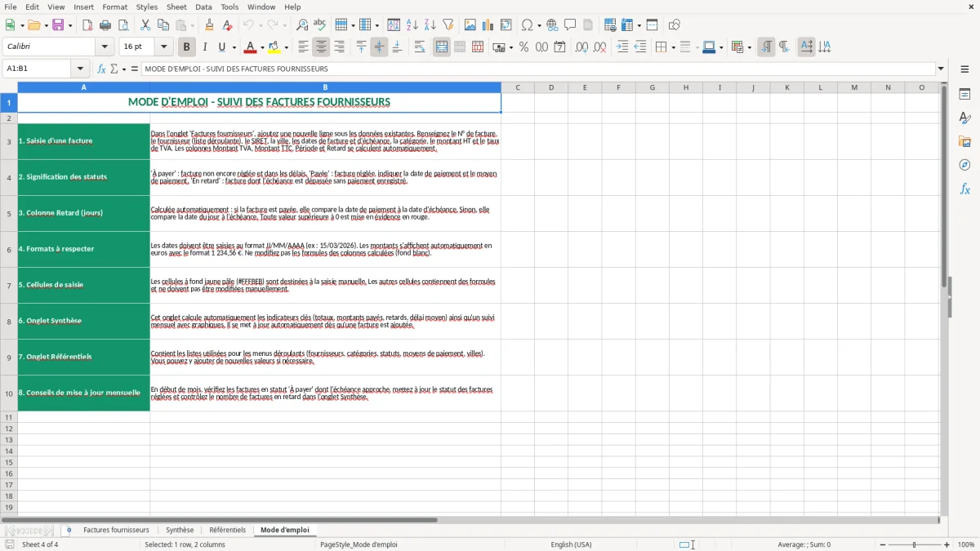Click the Function Wizard fx icon
This screenshot has width=980, height=551.
coord(102,69)
